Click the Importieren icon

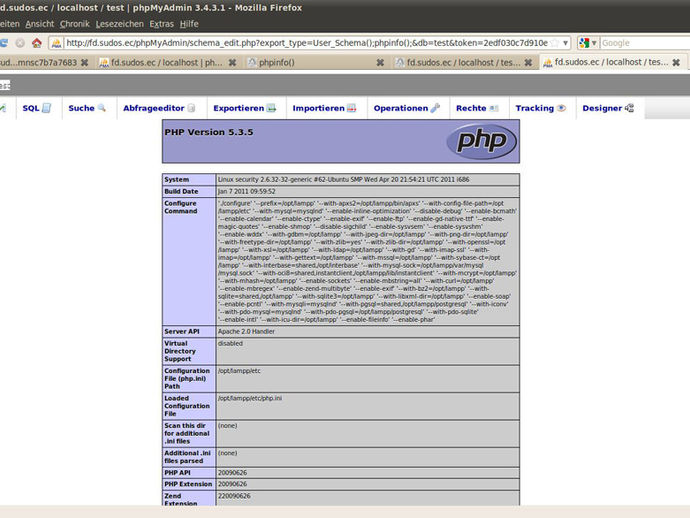(352, 108)
